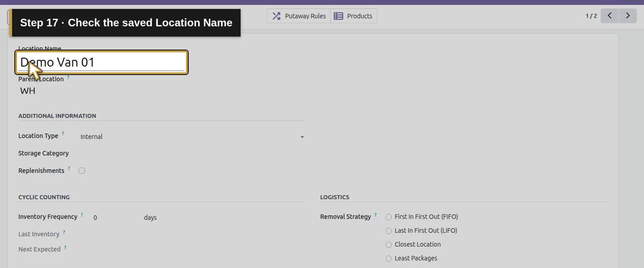Image resolution: width=644 pixels, height=268 pixels.
Task: Open Putaway Rules shuffle icon
Action: [x=276, y=16]
